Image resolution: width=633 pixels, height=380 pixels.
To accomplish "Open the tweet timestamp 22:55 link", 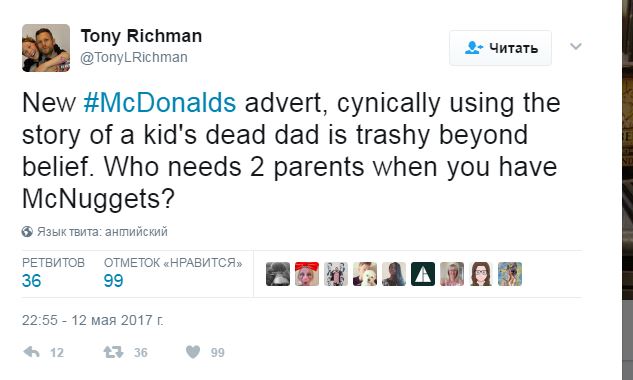I will click(x=93, y=320).
